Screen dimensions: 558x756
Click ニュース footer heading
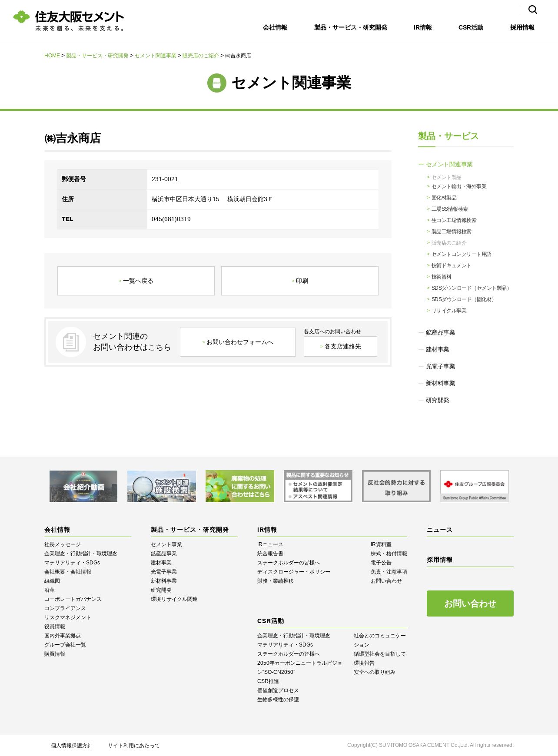point(440,530)
